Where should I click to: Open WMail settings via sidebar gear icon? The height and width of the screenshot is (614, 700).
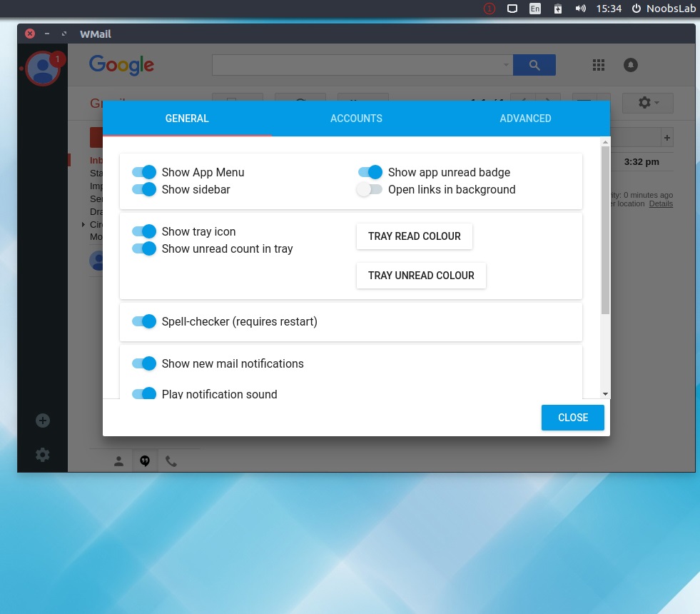point(42,455)
